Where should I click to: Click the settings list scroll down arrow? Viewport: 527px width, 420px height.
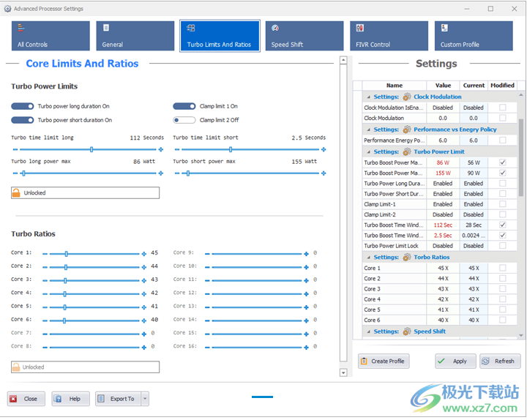coord(521,335)
